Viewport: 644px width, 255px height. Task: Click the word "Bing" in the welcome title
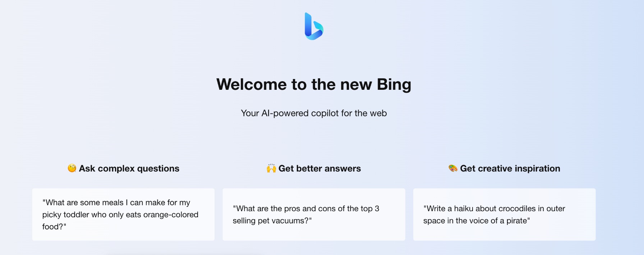coord(394,85)
